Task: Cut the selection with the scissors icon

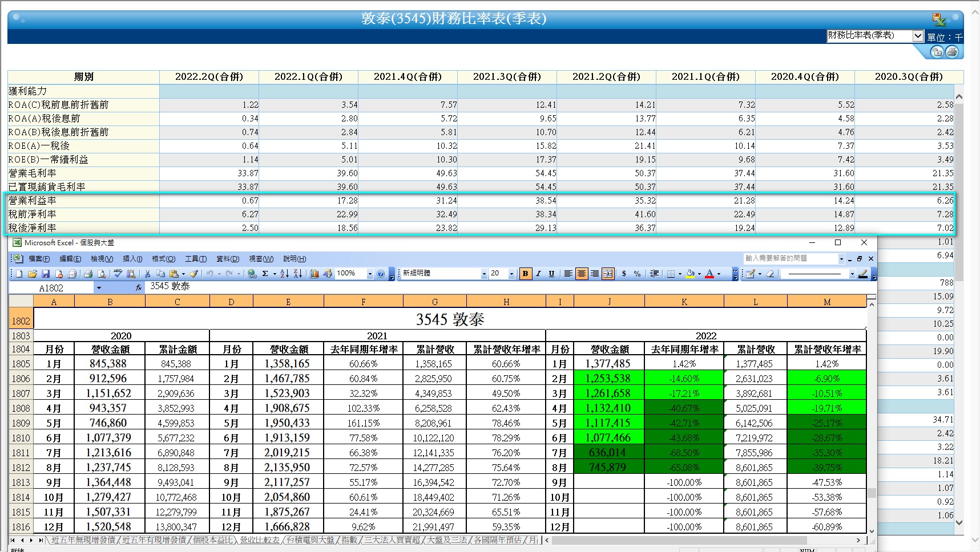Action: (148, 274)
